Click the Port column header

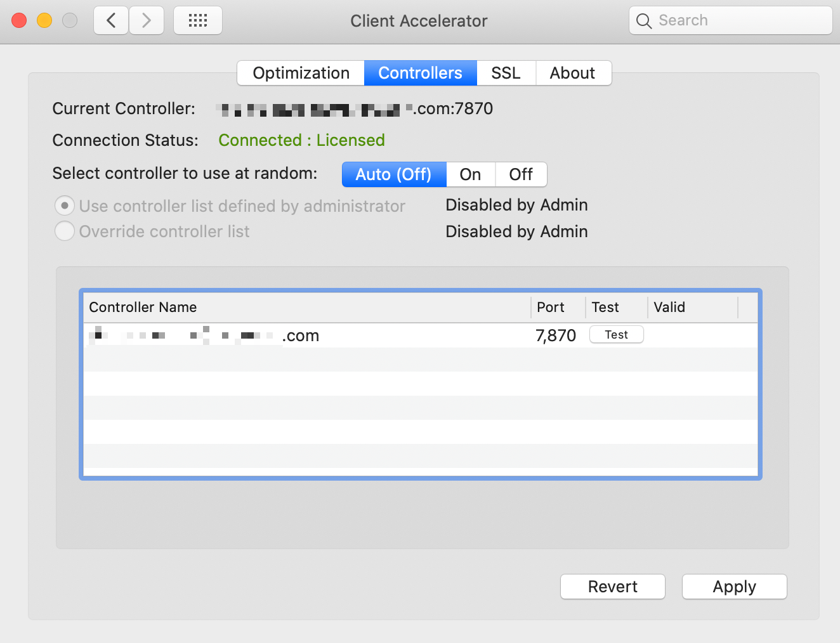click(x=558, y=308)
